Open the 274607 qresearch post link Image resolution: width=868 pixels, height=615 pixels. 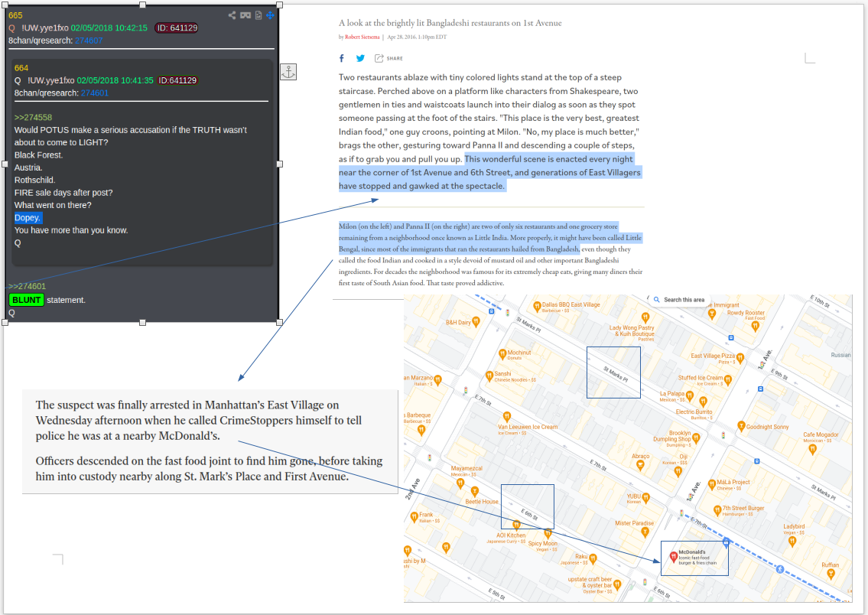pyautogui.click(x=89, y=41)
